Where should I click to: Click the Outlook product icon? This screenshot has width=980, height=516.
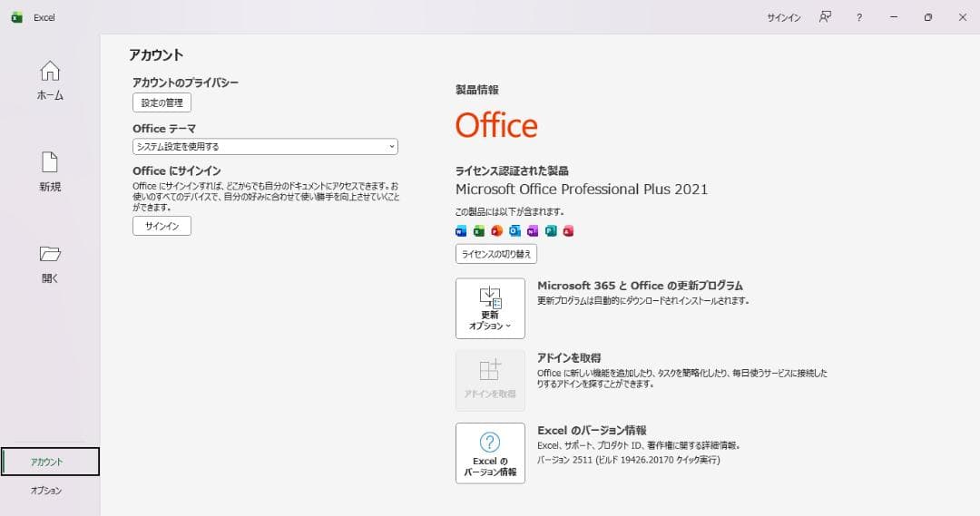514,231
